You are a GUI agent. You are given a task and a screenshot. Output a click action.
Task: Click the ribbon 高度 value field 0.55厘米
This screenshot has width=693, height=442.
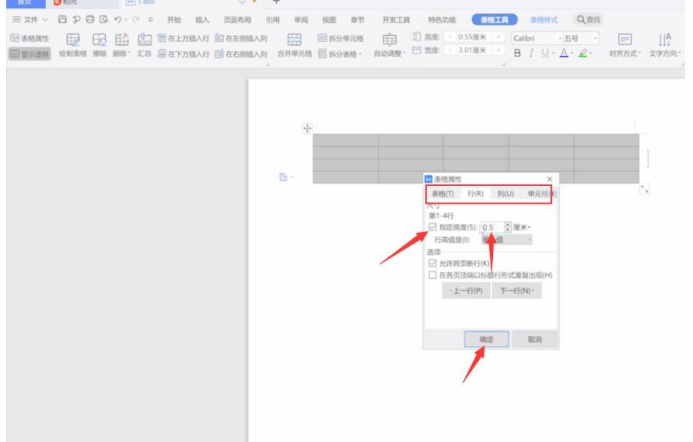[472, 37]
